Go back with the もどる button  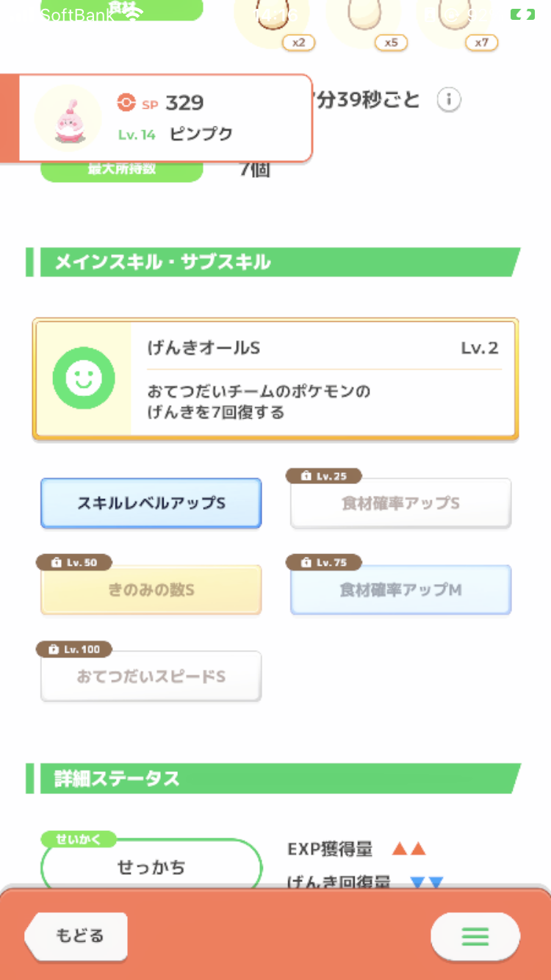pos(76,936)
